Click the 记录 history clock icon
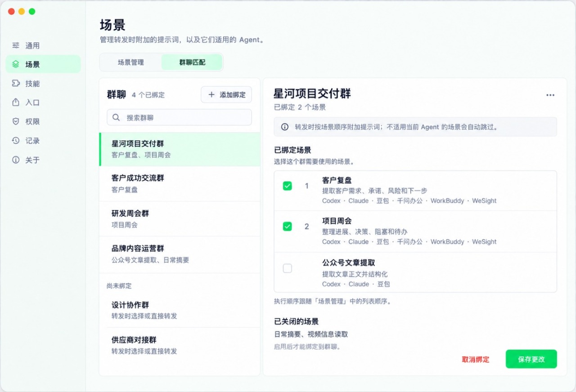Screen dimensions: 576x392 (x=16, y=141)
